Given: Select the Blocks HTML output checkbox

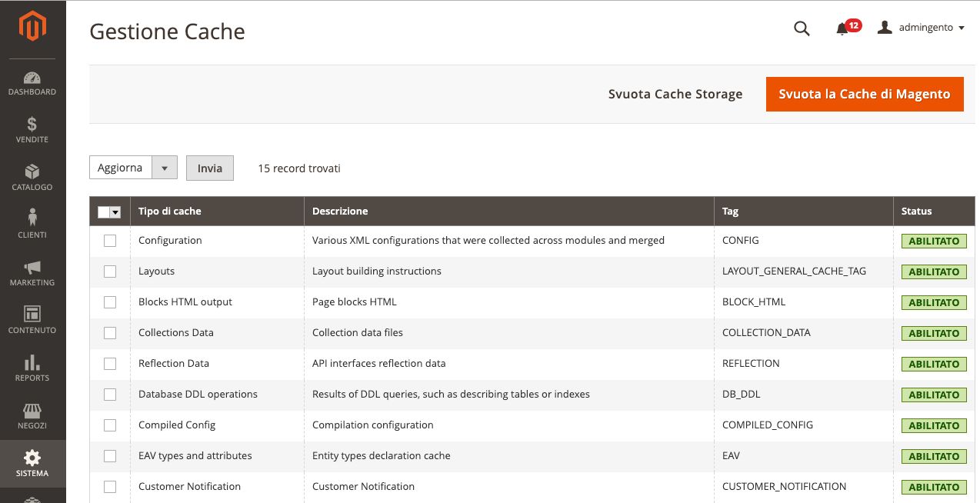Looking at the screenshot, I should pyautogui.click(x=110, y=302).
